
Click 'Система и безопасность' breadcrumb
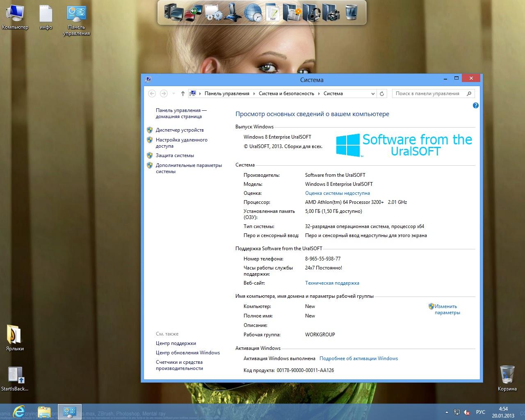pyautogui.click(x=286, y=94)
